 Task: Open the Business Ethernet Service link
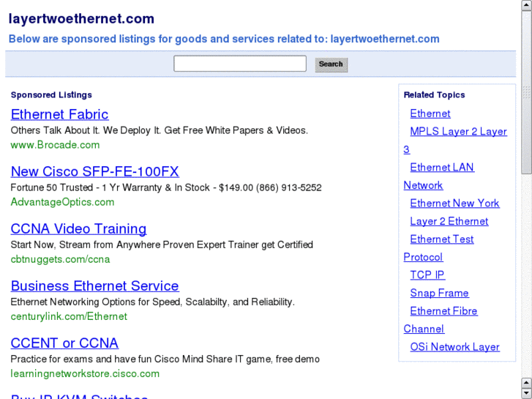(94, 286)
